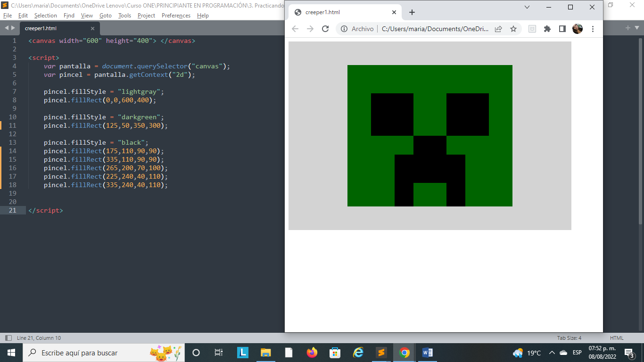The width and height of the screenshot is (644, 362).
Task: Add a new editor tab with the plus icon
Action: pyautogui.click(x=628, y=28)
